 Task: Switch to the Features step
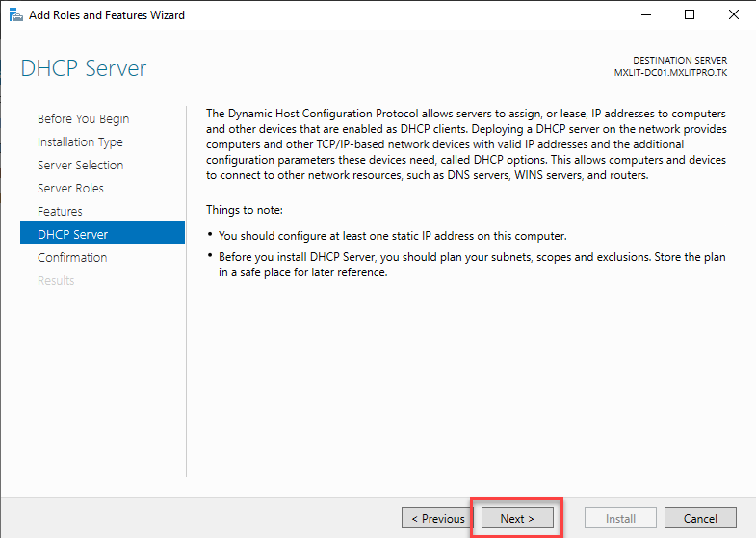[x=60, y=212]
